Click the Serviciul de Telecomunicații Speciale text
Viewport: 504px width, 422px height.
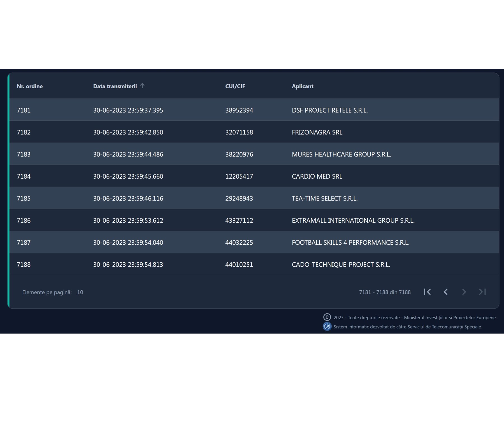(x=407, y=327)
